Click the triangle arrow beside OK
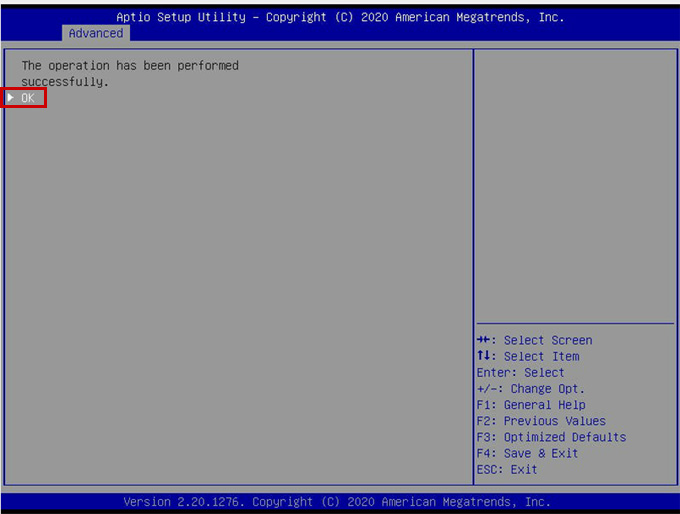 [11, 98]
